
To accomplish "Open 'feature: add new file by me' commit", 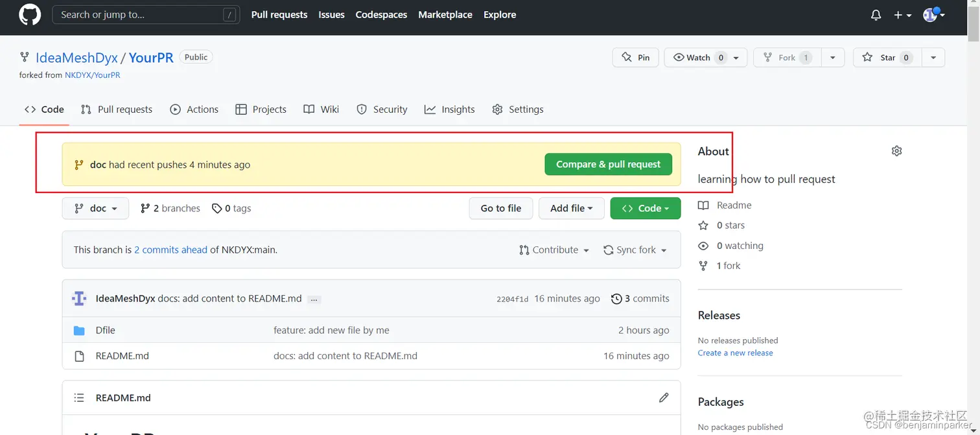I will [331, 330].
